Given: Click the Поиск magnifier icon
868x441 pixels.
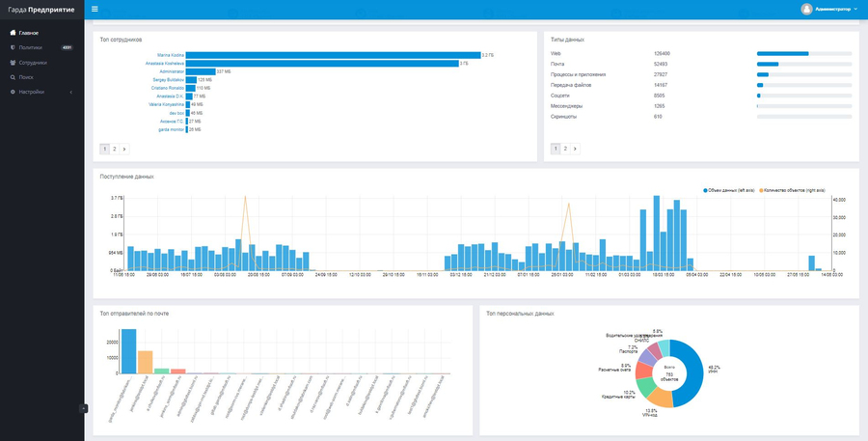Looking at the screenshot, I should pyautogui.click(x=14, y=77).
